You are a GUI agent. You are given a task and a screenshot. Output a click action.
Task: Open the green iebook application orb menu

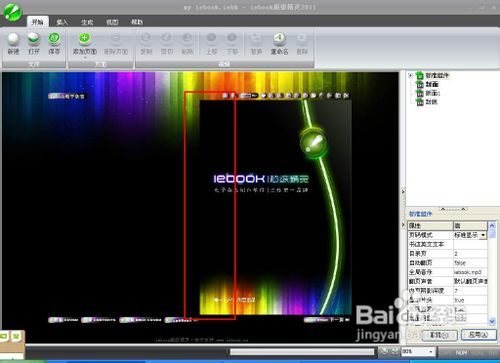coord(12,12)
